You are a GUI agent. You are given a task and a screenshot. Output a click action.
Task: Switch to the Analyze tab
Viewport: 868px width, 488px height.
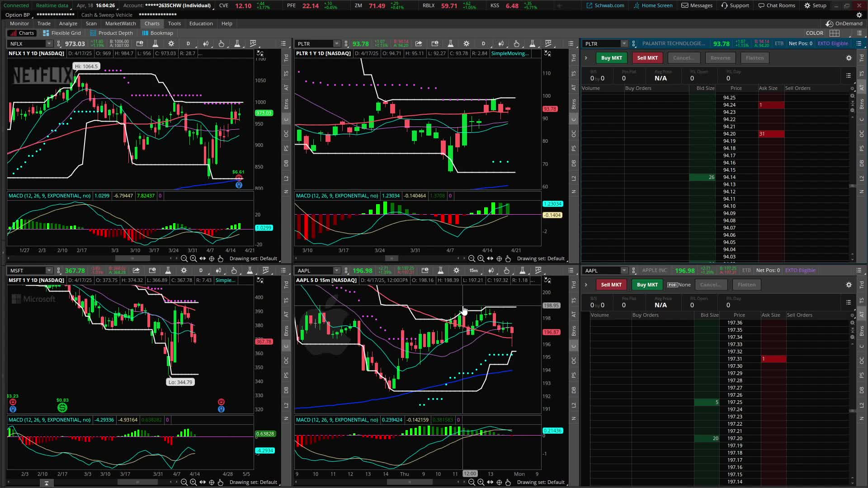click(68, 23)
